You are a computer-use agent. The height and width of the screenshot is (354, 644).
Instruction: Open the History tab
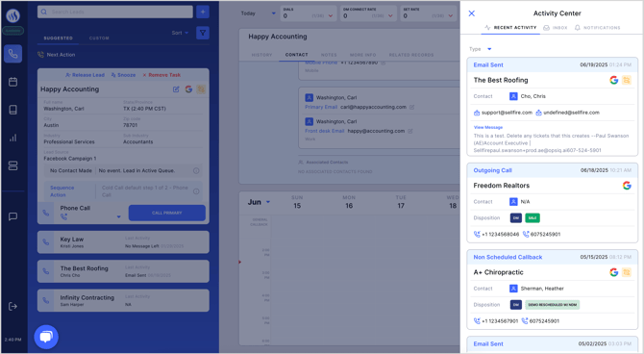(x=261, y=55)
